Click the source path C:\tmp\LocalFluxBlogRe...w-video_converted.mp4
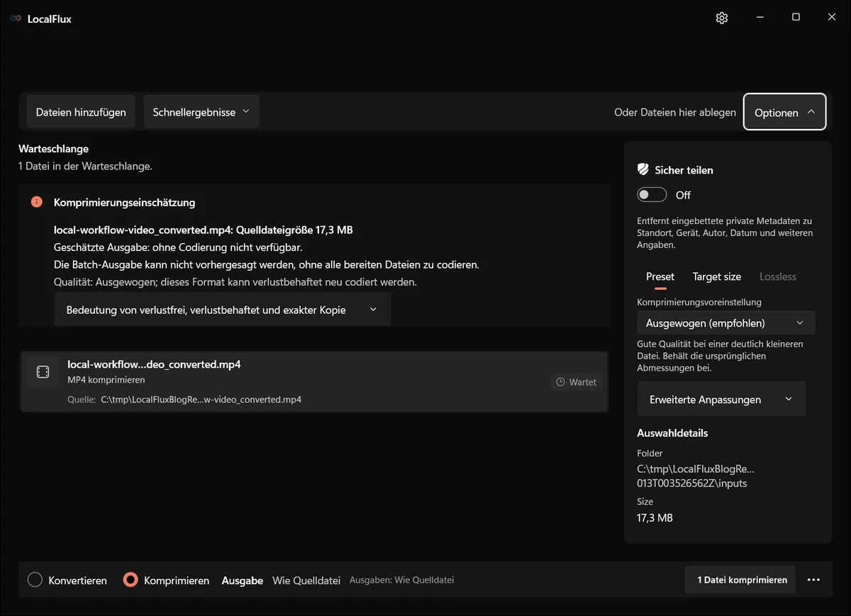 pos(201,399)
